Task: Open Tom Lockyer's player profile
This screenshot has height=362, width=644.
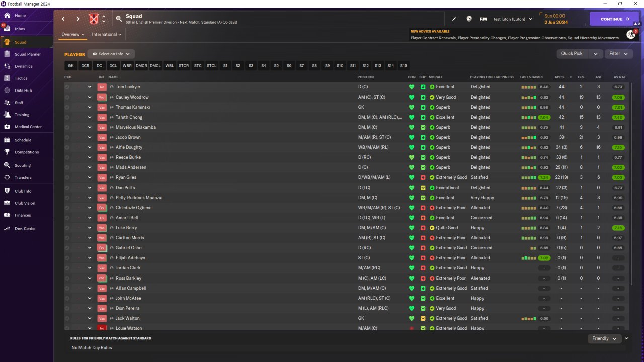Action: 128,87
